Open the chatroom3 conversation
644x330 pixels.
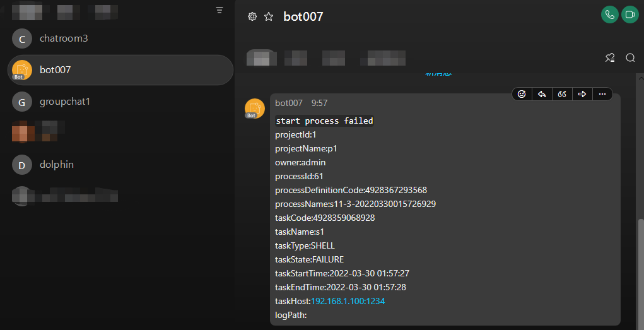[x=63, y=38]
